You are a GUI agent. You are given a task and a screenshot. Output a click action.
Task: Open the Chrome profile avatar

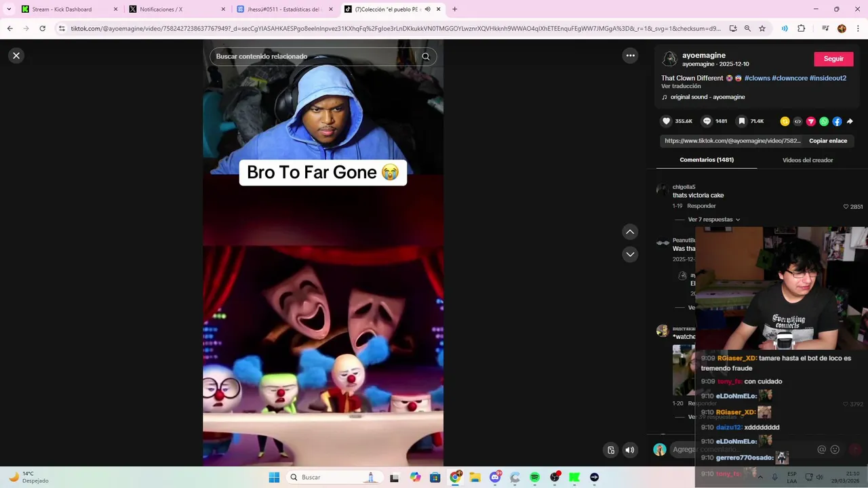point(842,28)
